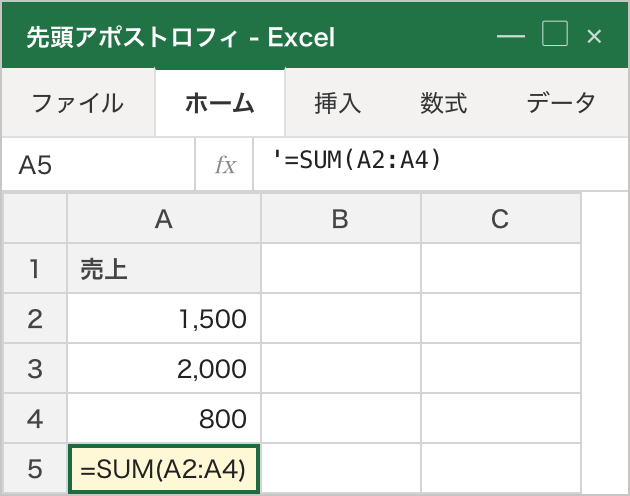Select row 1 header

click(35, 268)
